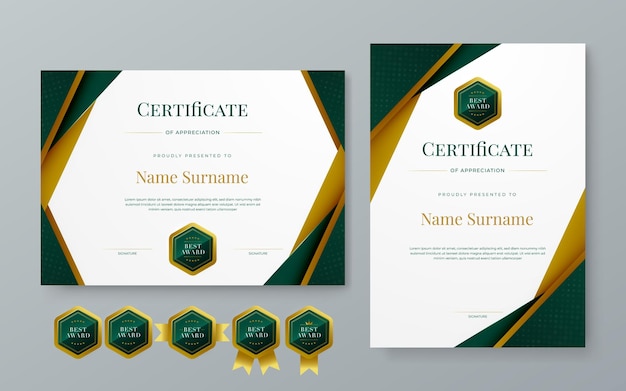This screenshot has height=391, width=626.
Task: Click the lorem ipsum paragraph on the landscape certificate
Action: (x=192, y=204)
